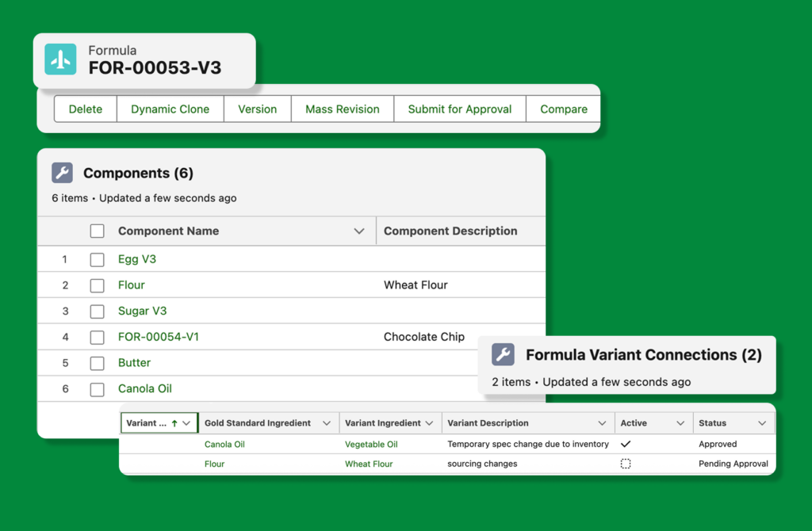
Task: Click the Formula airplane icon
Action: [60, 59]
